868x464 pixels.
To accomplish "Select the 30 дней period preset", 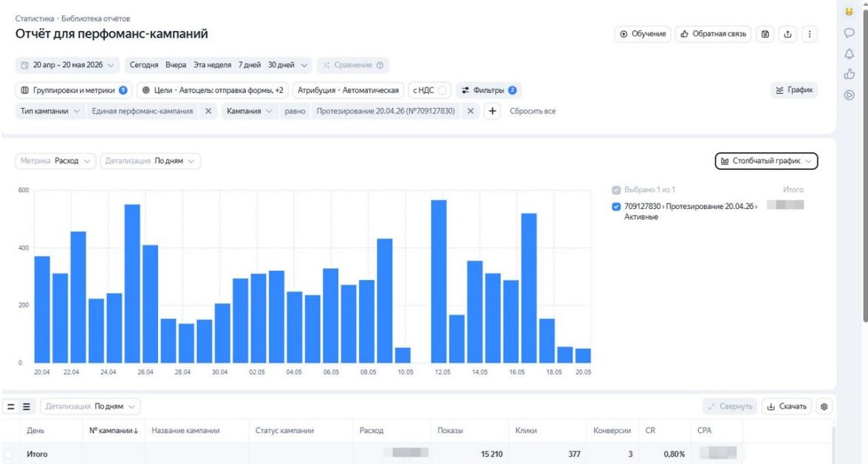I will coord(281,65).
